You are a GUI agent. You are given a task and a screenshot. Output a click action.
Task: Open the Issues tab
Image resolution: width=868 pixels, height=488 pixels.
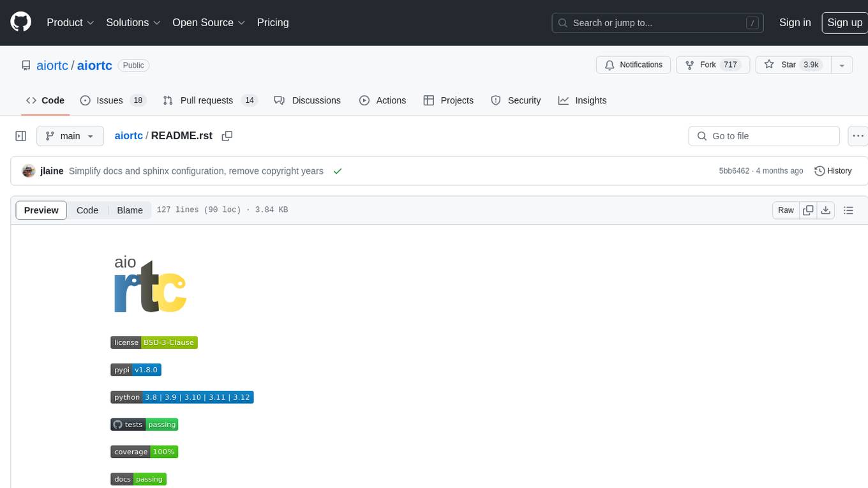click(x=113, y=100)
